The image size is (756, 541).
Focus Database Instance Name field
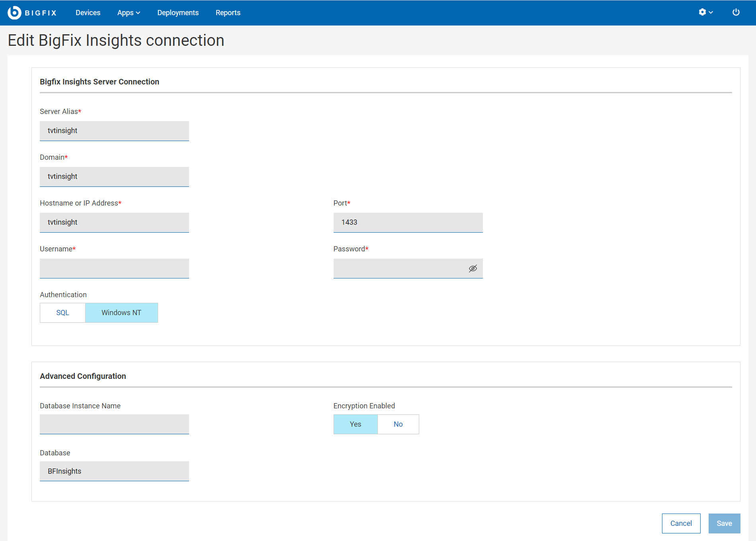click(114, 424)
